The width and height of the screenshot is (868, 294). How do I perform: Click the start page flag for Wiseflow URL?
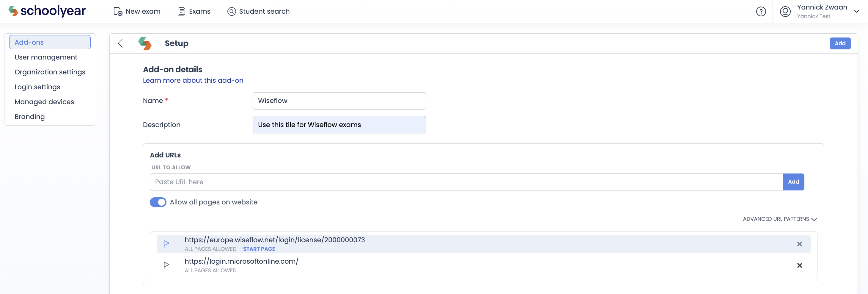pyautogui.click(x=166, y=244)
